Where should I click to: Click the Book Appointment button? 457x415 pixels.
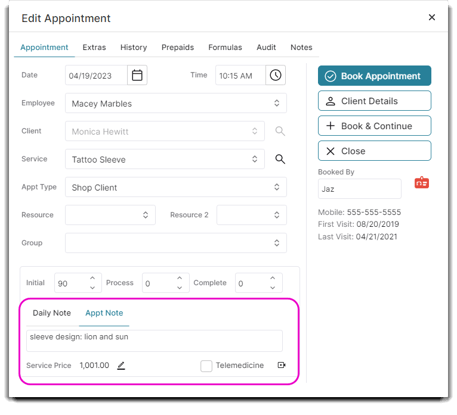click(374, 76)
